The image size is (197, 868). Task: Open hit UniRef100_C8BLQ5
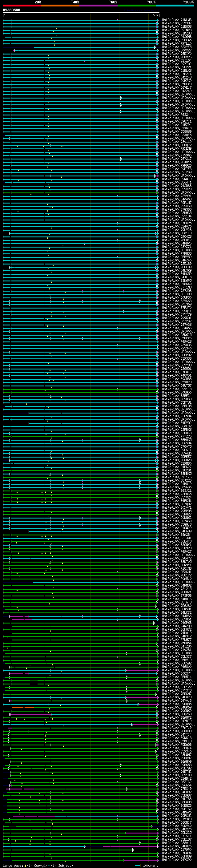pos(177,406)
